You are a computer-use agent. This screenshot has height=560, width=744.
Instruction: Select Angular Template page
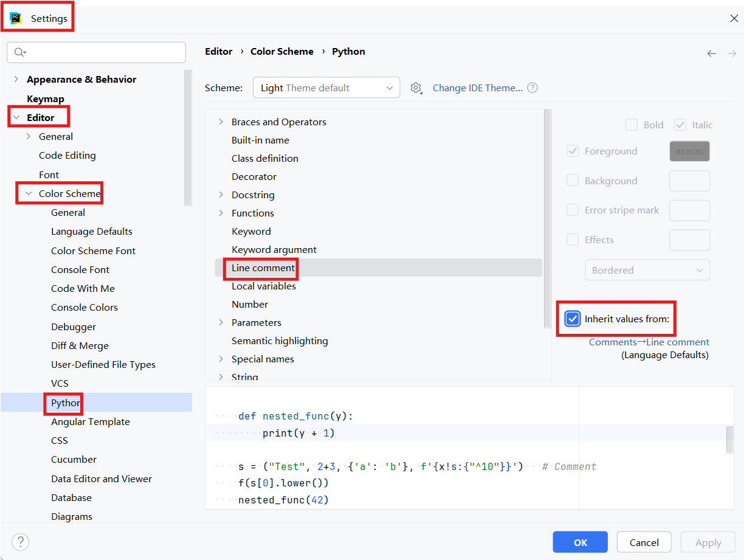(91, 421)
